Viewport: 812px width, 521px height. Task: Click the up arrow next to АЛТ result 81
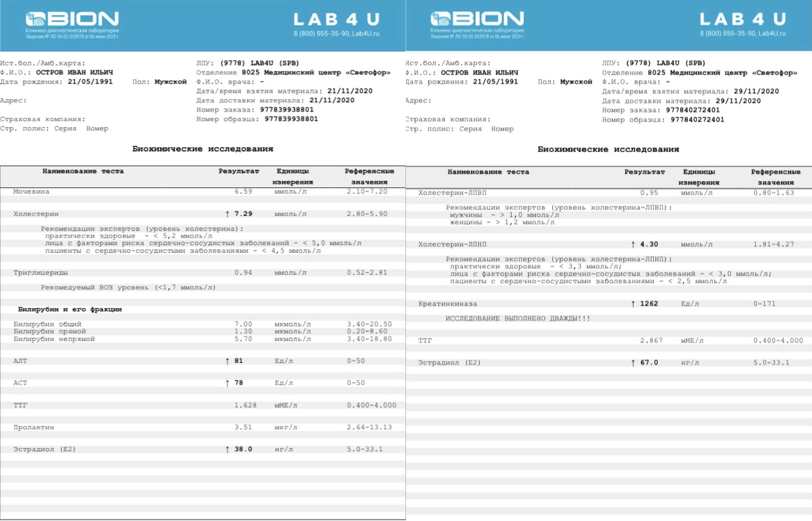click(227, 361)
